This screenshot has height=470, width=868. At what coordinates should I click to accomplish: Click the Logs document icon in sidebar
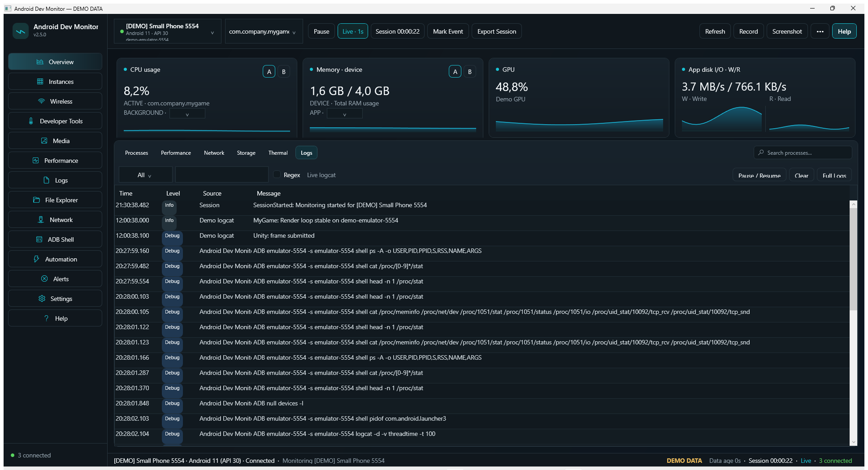[x=46, y=180]
